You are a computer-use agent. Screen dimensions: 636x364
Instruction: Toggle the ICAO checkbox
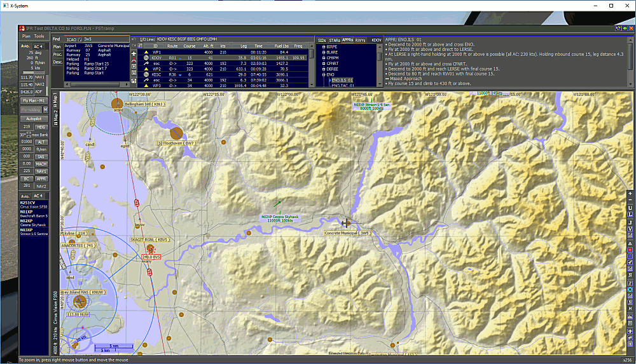[x=80, y=39]
